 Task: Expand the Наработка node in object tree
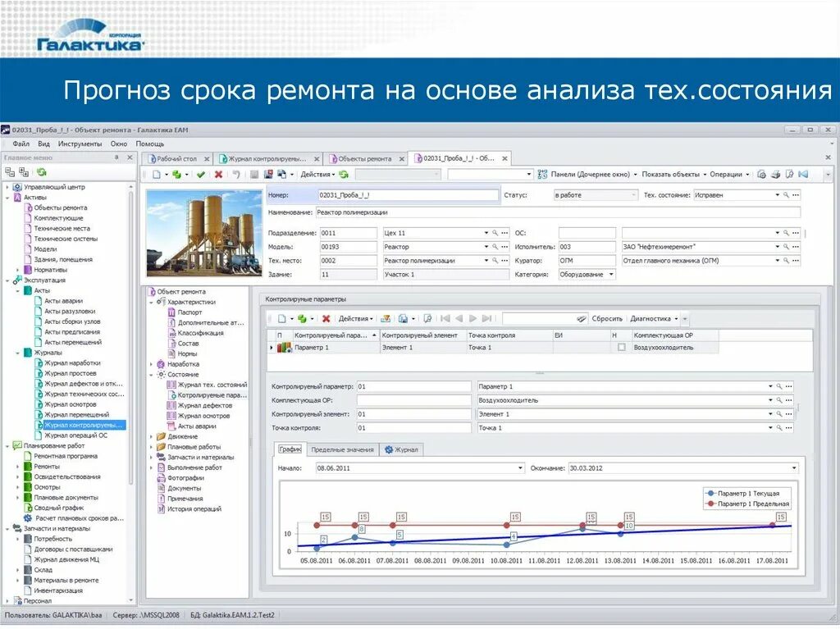tap(151, 364)
